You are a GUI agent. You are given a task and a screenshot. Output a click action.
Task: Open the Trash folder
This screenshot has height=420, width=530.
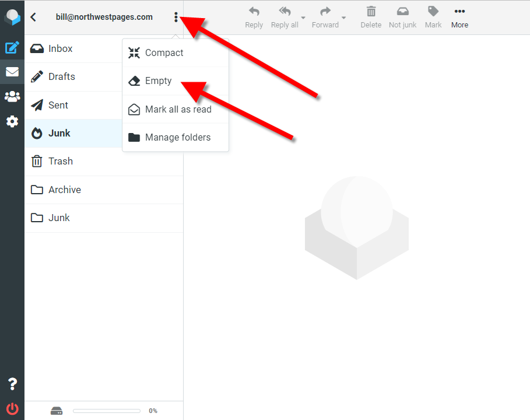click(104, 162)
